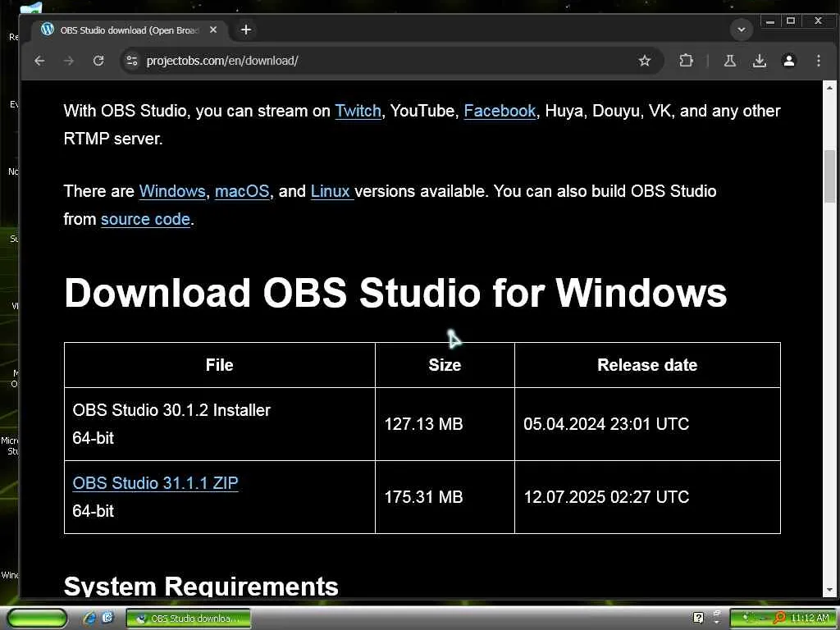Open the Twitch link

tap(358, 111)
